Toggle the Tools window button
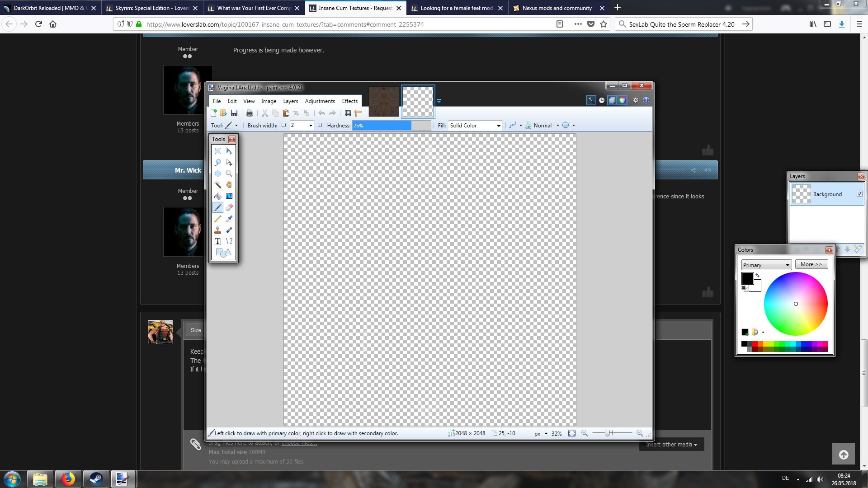Screen dimensions: 868x488 click(x=591, y=100)
